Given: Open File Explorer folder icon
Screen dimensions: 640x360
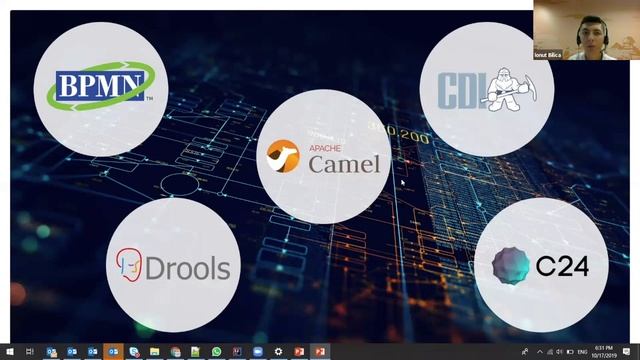Looking at the screenshot, I should coord(154,351).
